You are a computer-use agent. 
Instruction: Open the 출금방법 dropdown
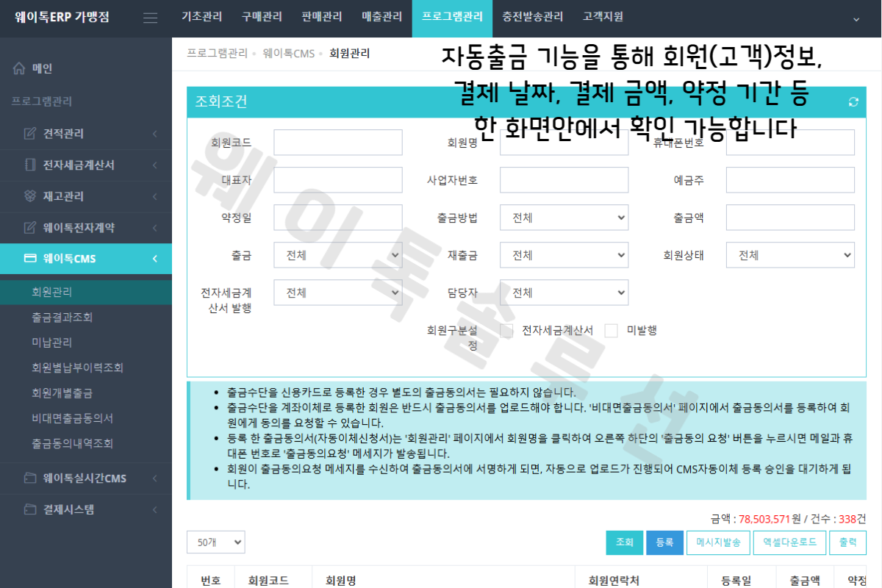coord(564,218)
